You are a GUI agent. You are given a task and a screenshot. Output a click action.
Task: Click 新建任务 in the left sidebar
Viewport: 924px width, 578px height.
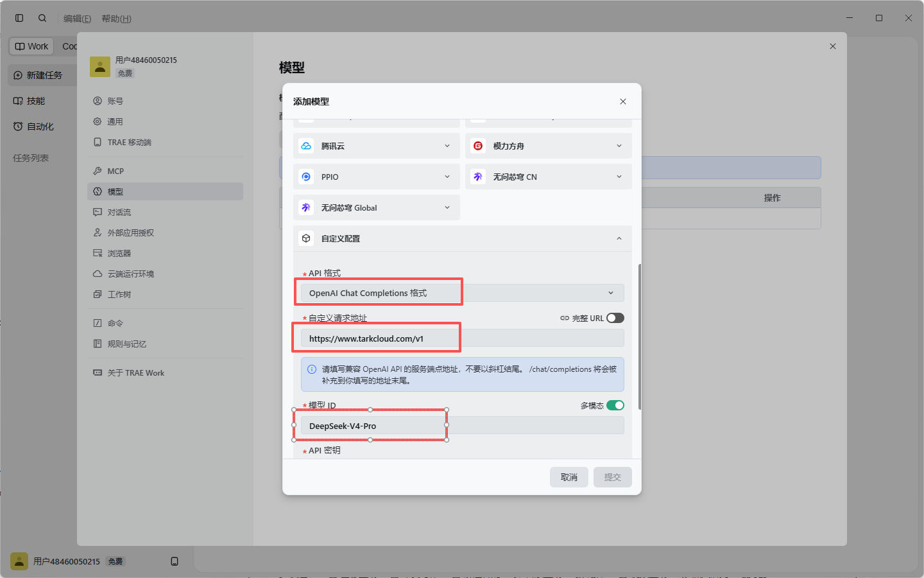click(x=42, y=75)
